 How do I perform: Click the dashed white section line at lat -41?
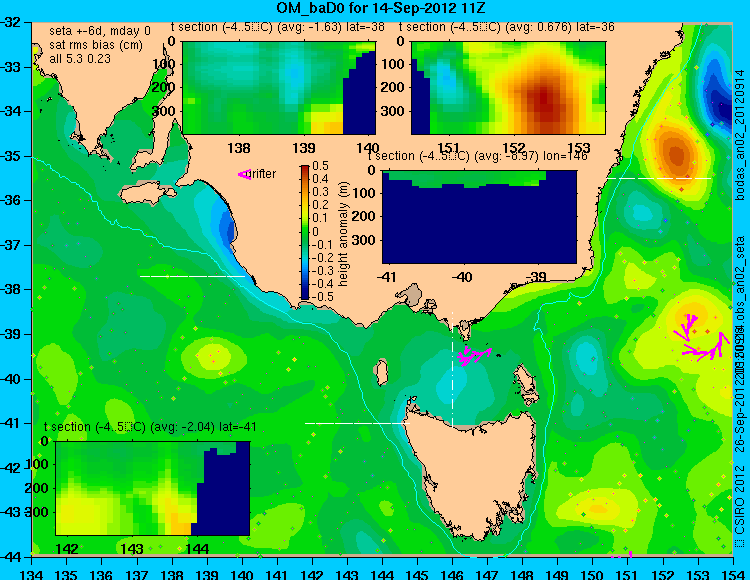click(357, 423)
